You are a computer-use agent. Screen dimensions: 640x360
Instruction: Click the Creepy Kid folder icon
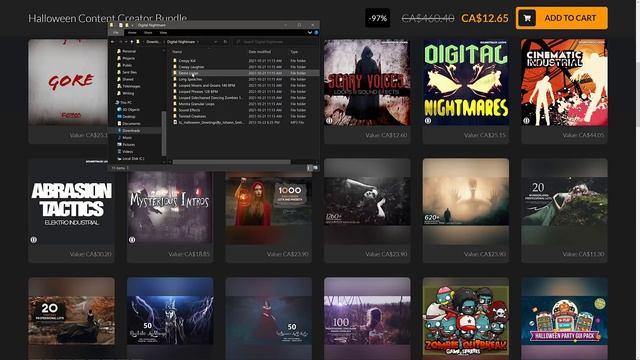175,60
